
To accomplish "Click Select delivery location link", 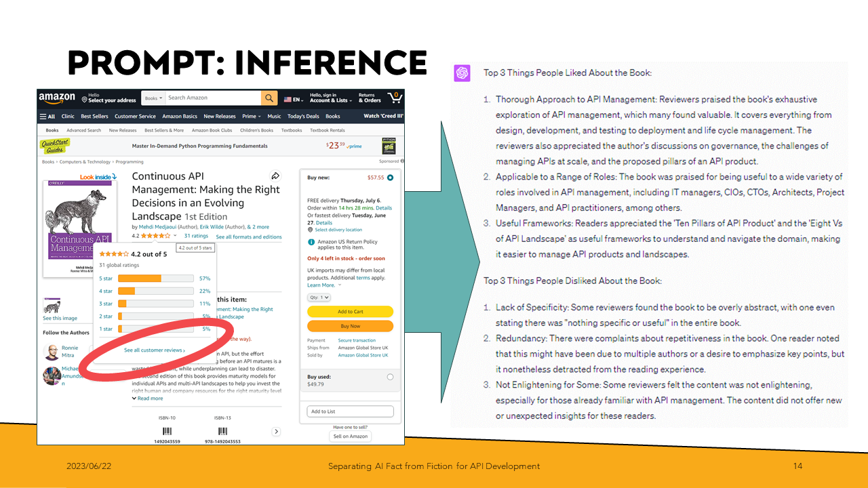I will coord(338,230).
